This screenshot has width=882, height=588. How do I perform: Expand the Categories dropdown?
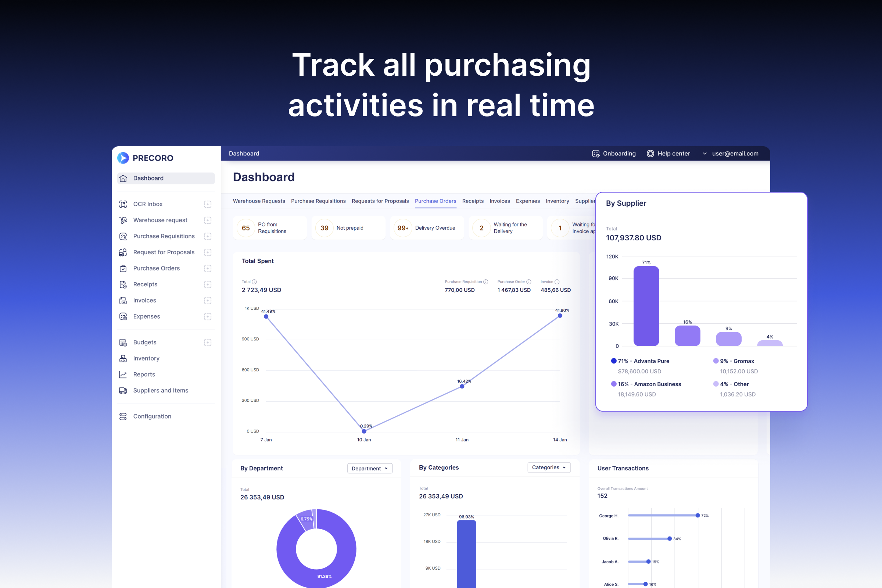[549, 467]
